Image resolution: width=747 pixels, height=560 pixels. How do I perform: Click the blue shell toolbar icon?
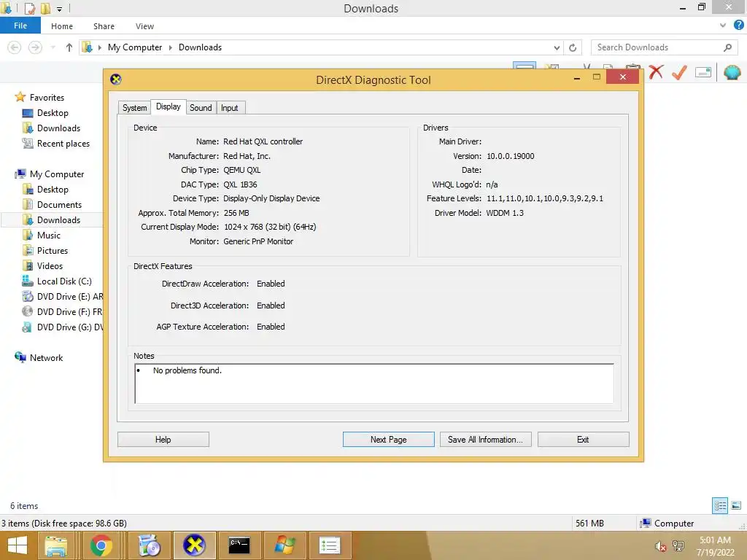coord(732,72)
